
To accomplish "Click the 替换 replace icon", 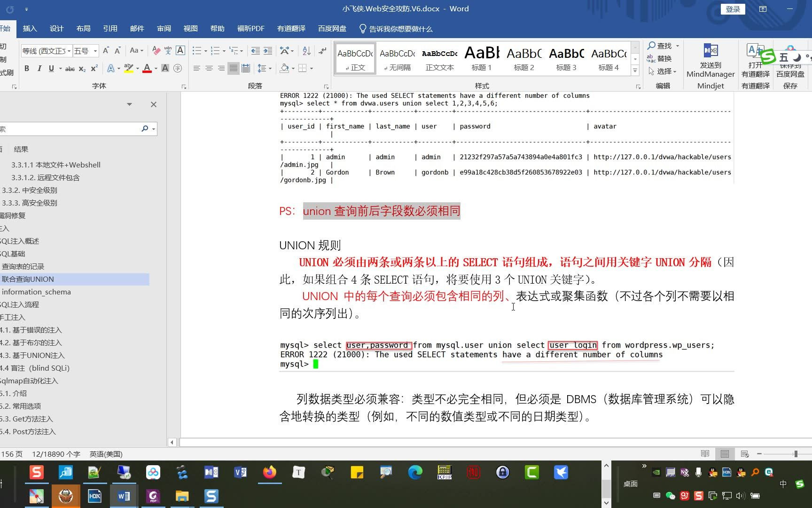I will tap(660, 58).
